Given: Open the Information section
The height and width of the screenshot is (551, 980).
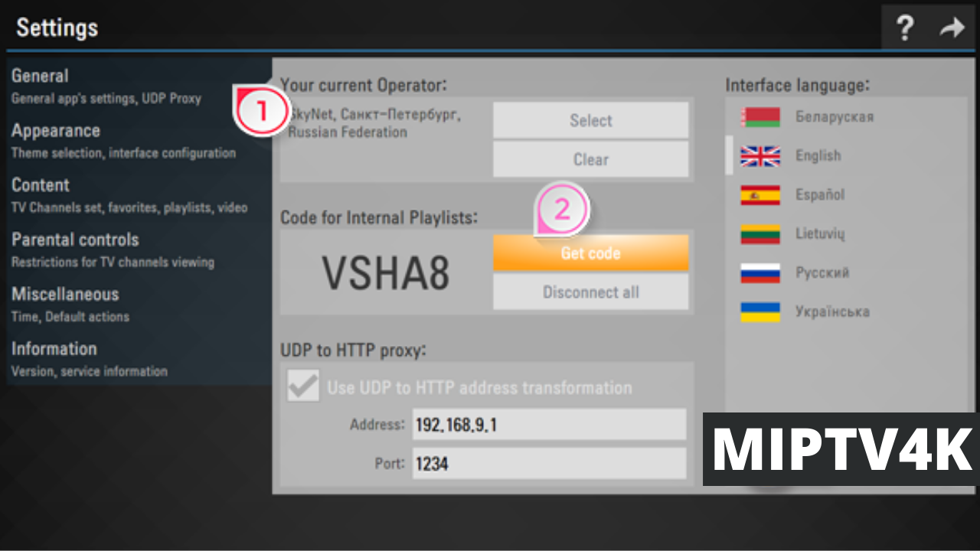Looking at the screenshot, I should click(x=138, y=359).
